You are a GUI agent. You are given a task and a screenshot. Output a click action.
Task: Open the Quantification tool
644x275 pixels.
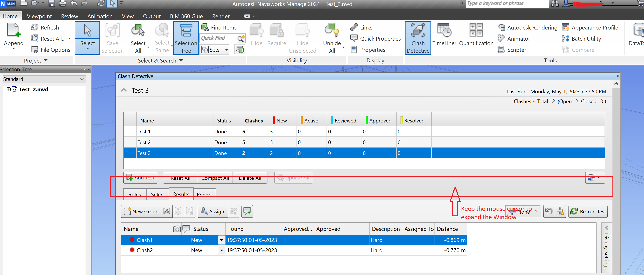point(476,35)
